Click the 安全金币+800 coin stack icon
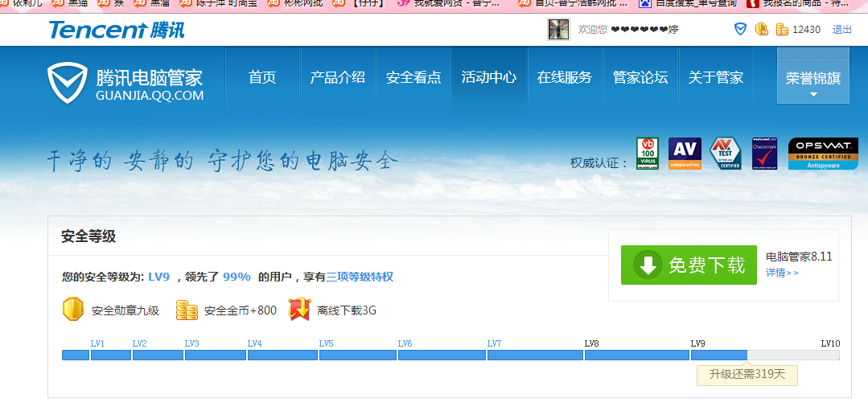 187,310
